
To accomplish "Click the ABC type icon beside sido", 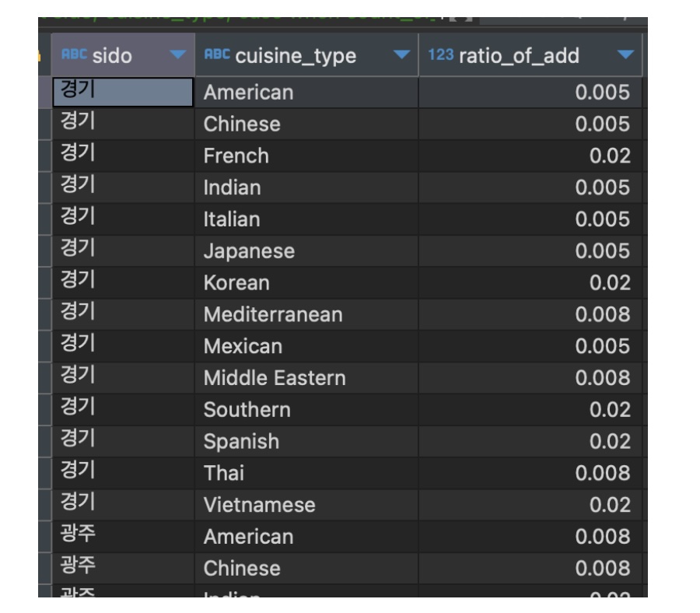I will click(x=74, y=54).
